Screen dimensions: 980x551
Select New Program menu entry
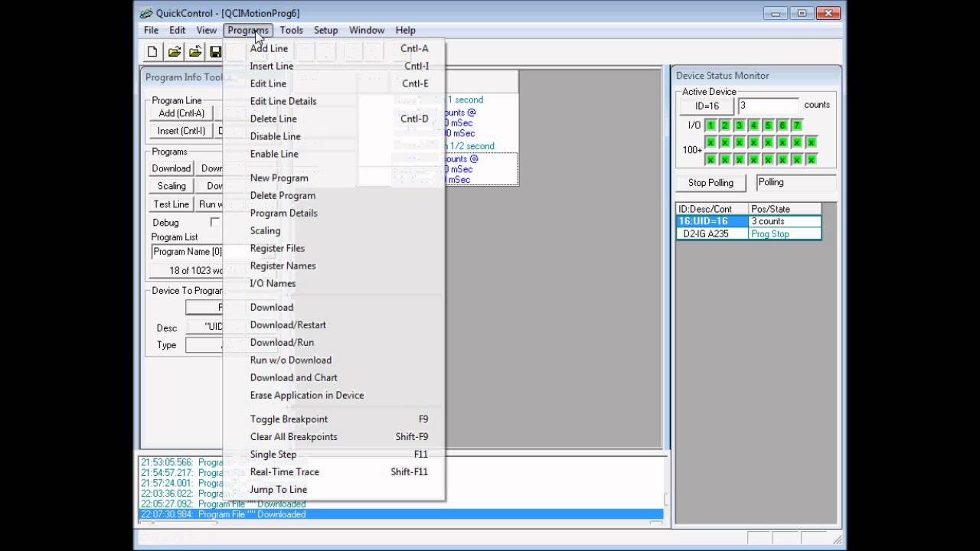click(x=334, y=178)
